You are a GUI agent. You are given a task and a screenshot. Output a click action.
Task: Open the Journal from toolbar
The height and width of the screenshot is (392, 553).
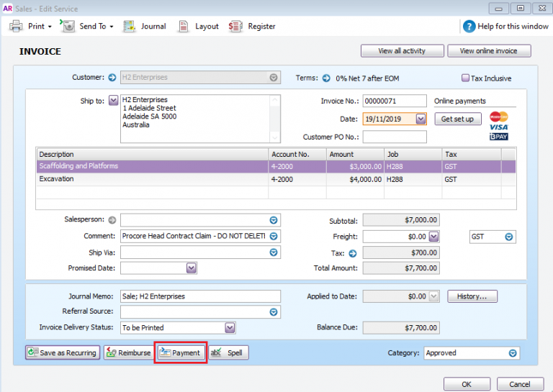click(x=145, y=26)
